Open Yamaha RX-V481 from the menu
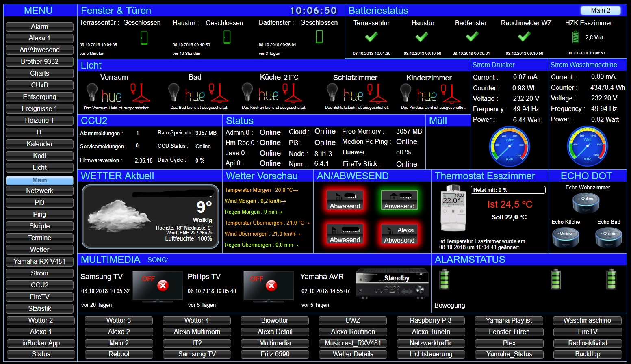 click(x=39, y=262)
